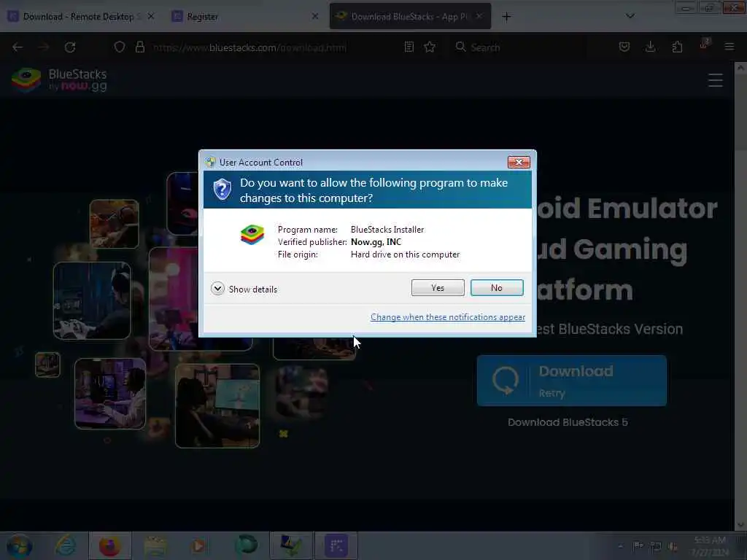Click the bluestacks.com URL address field
Viewport: 747px width, 560px height.
pyautogui.click(x=249, y=47)
